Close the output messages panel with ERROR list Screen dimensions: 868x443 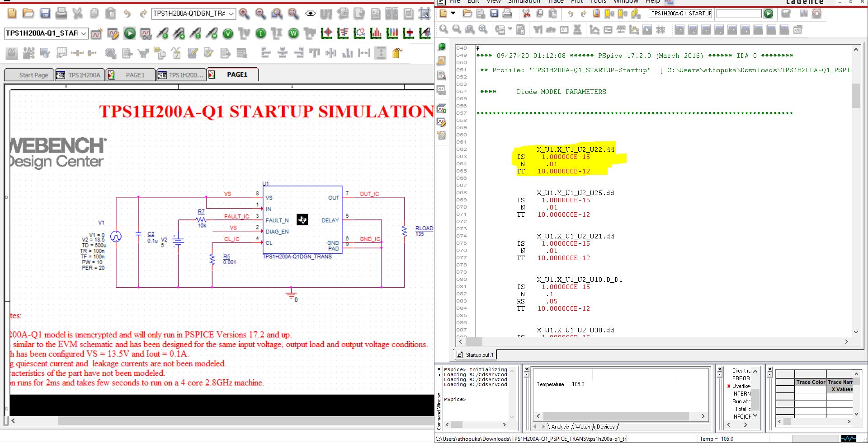tap(720, 369)
